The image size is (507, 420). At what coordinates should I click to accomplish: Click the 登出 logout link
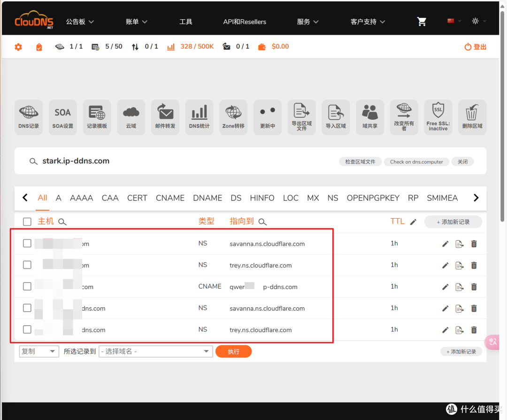coord(475,47)
